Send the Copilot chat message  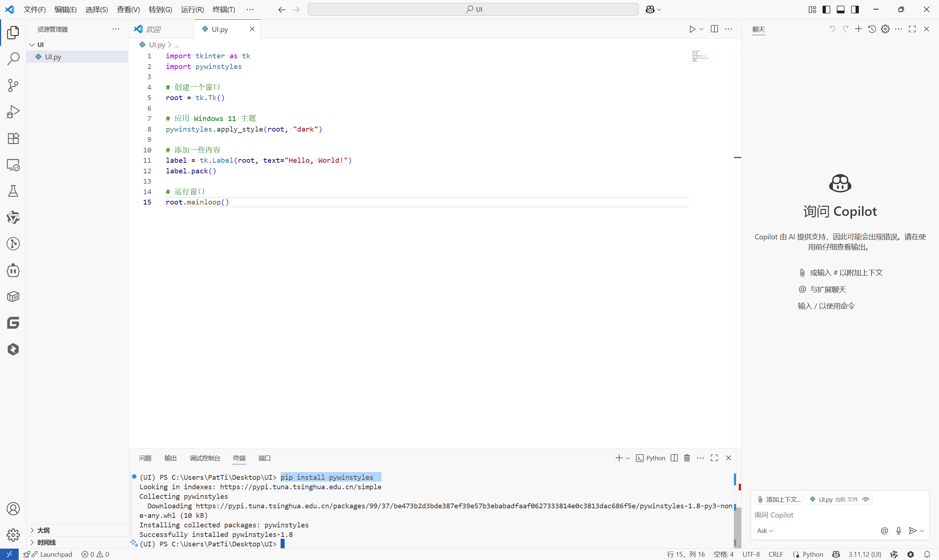(x=913, y=531)
